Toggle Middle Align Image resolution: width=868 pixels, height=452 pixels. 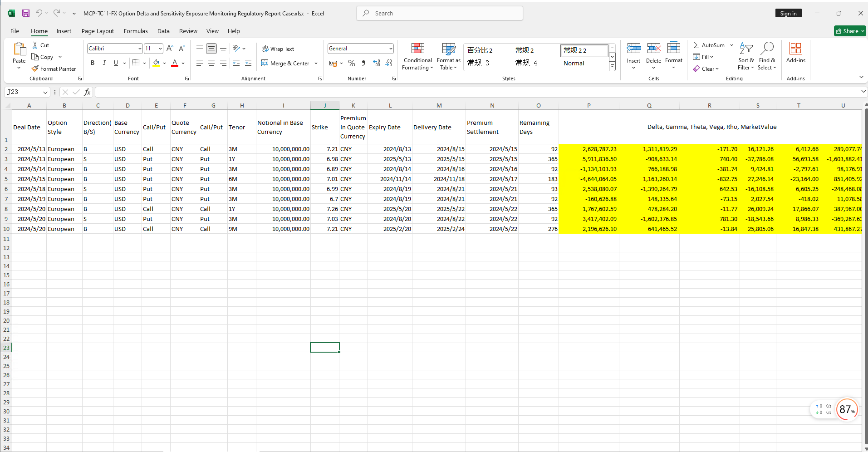pyautogui.click(x=211, y=49)
